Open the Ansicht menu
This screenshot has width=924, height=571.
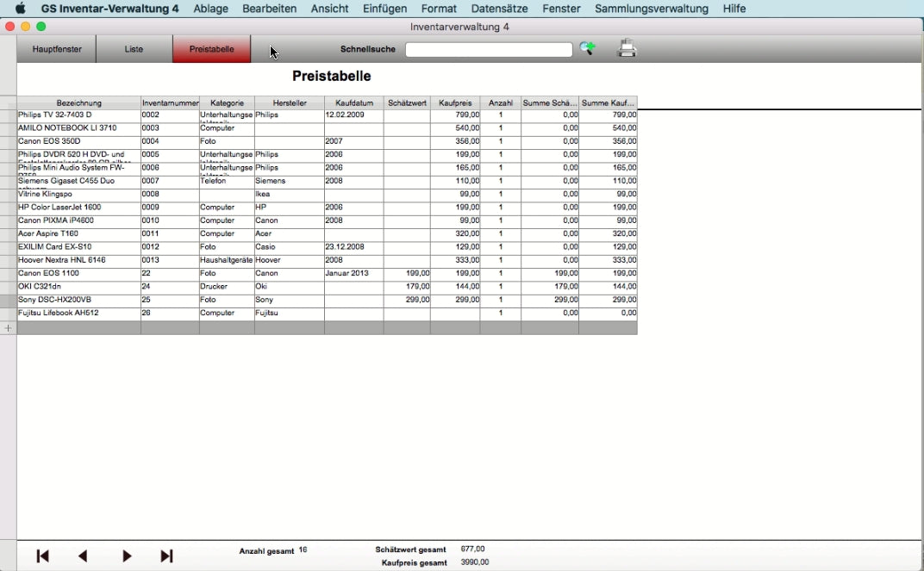329,9
